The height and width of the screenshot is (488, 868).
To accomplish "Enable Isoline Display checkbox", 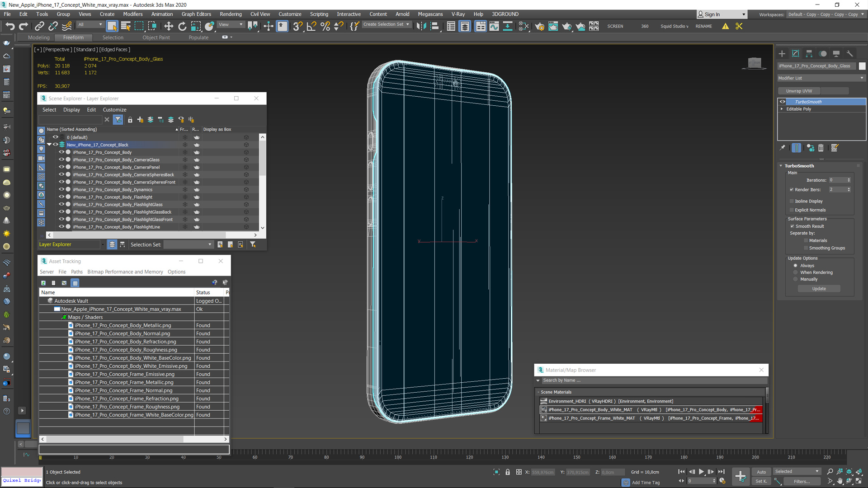I will point(792,201).
